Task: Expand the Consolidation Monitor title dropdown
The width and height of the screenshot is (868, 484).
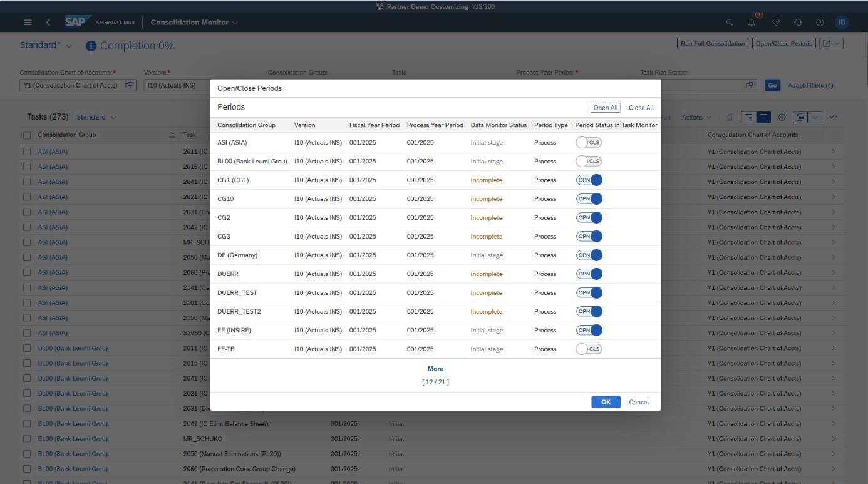Action: (x=235, y=23)
